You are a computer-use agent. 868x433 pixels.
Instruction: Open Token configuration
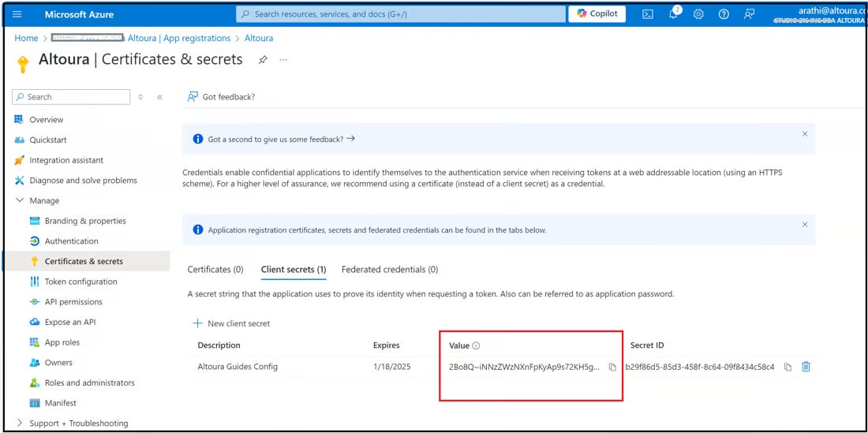(80, 282)
